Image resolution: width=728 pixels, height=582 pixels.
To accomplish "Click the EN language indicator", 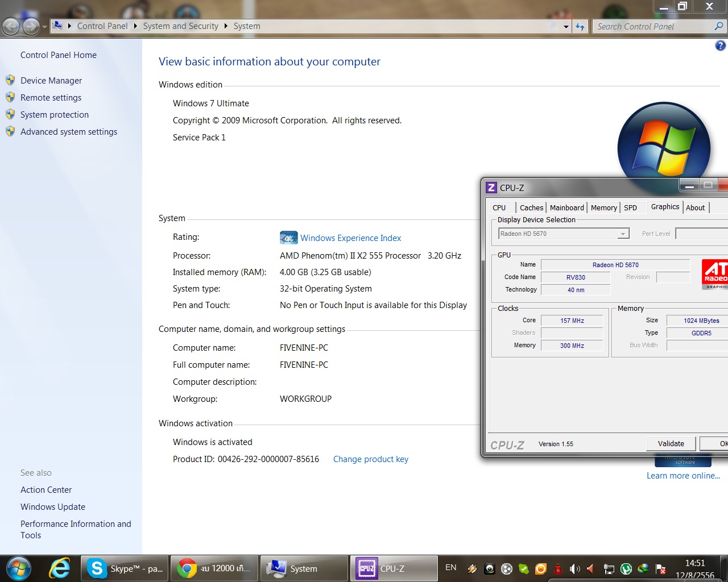I will 451,568.
